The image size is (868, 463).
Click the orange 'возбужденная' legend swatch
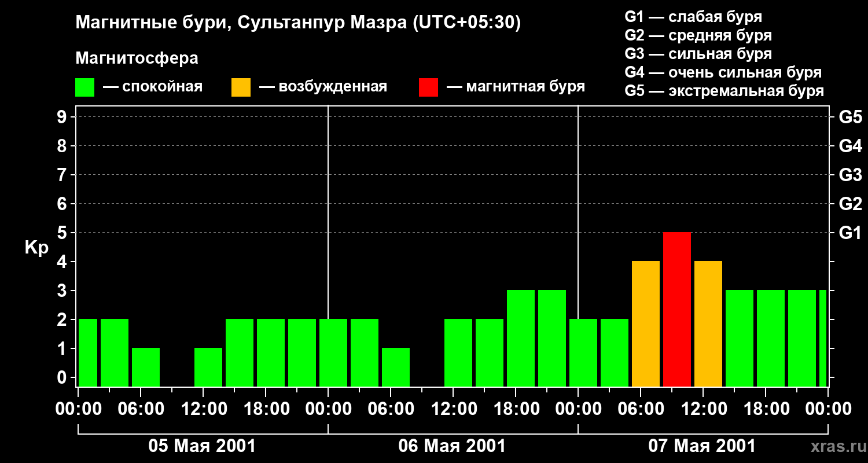tap(241, 87)
